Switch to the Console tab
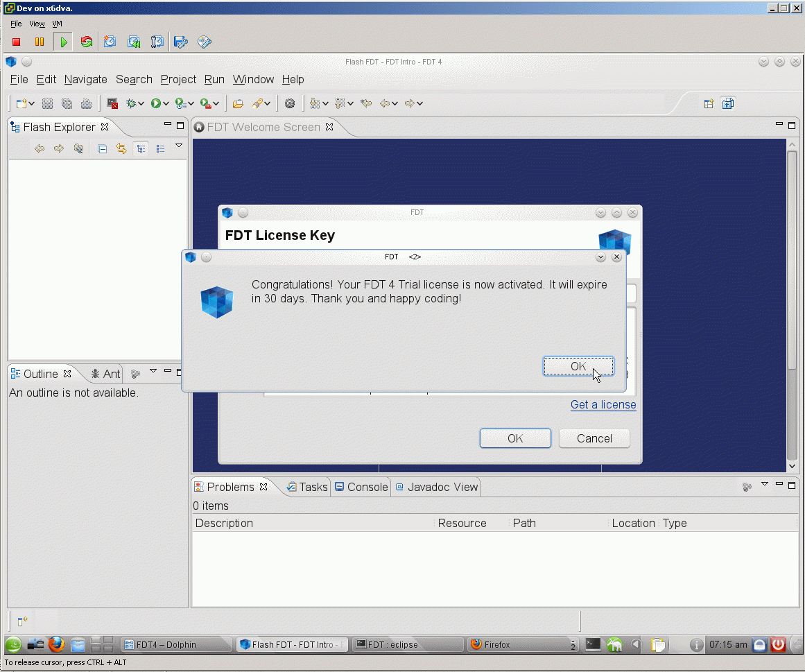This screenshot has width=805, height=672. pos(361,488)
